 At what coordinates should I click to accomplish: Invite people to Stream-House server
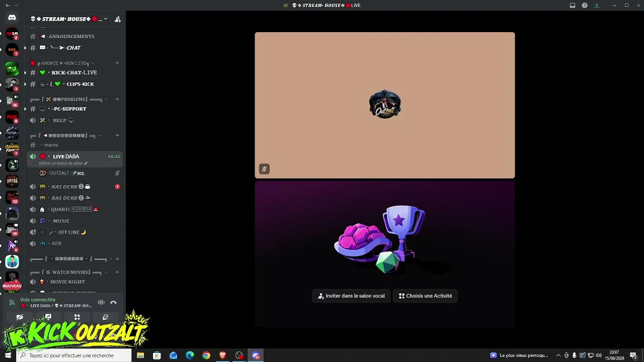(118, 19)
